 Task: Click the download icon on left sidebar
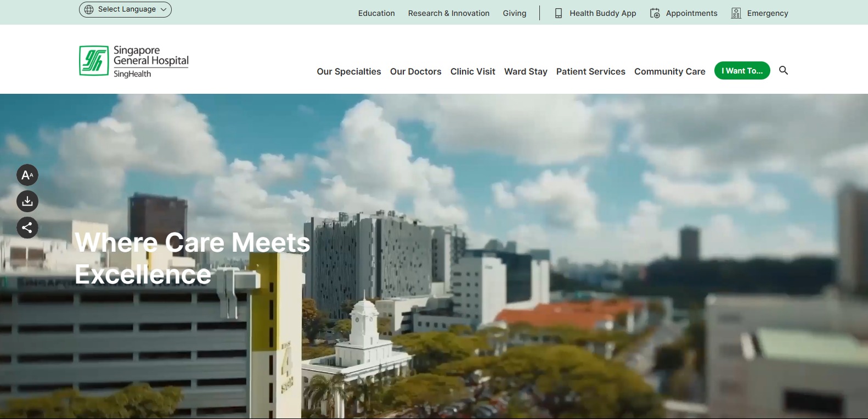tap(27, 201)
